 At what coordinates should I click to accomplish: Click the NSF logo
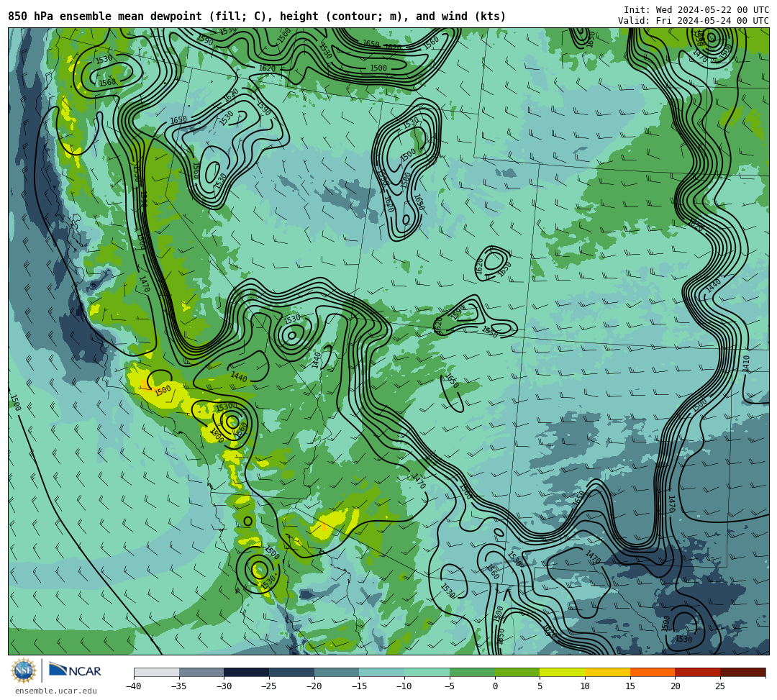[24, 671]
